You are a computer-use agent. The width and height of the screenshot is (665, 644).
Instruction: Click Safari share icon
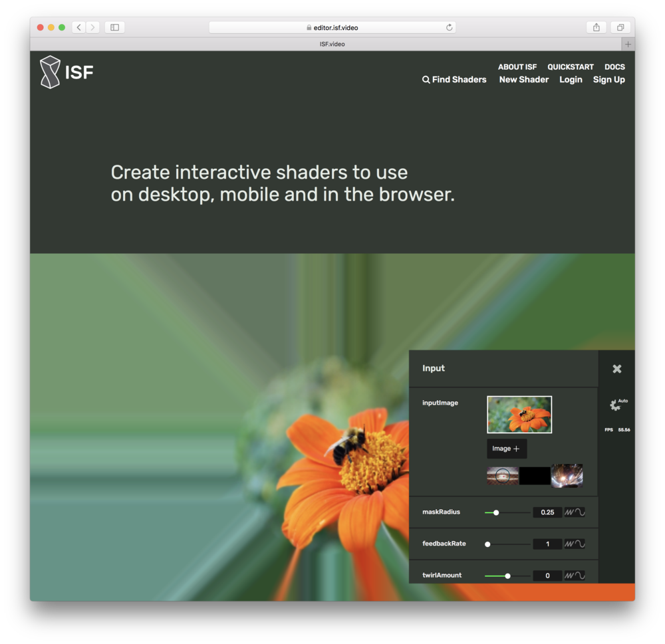pos(597,27)
